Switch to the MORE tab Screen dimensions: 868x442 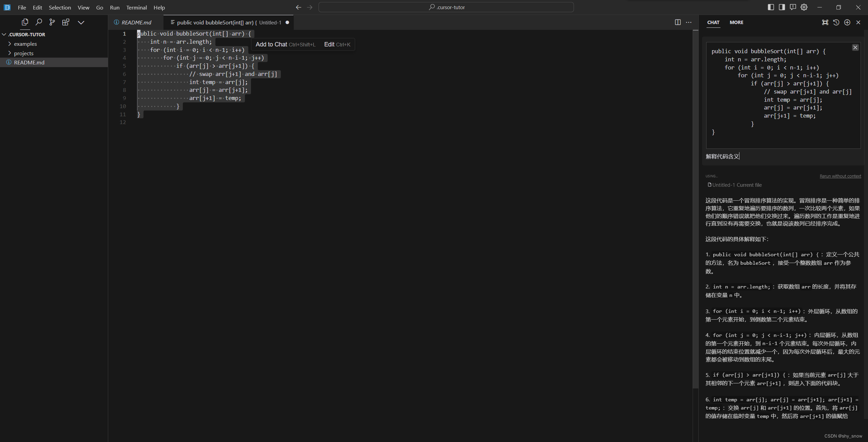point(736,22)
